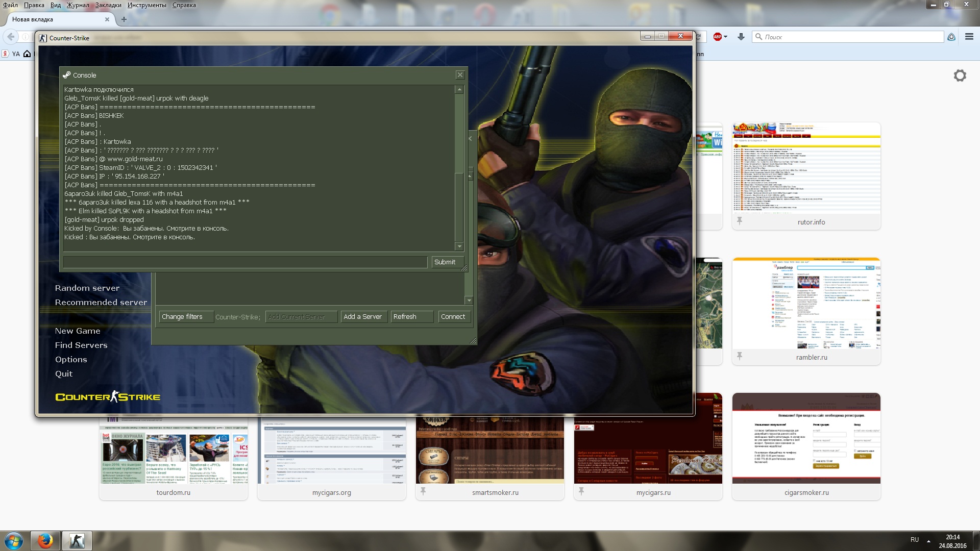
Task: Click the pin on mycigars.ru tile
Action: (x=581, y=491)
